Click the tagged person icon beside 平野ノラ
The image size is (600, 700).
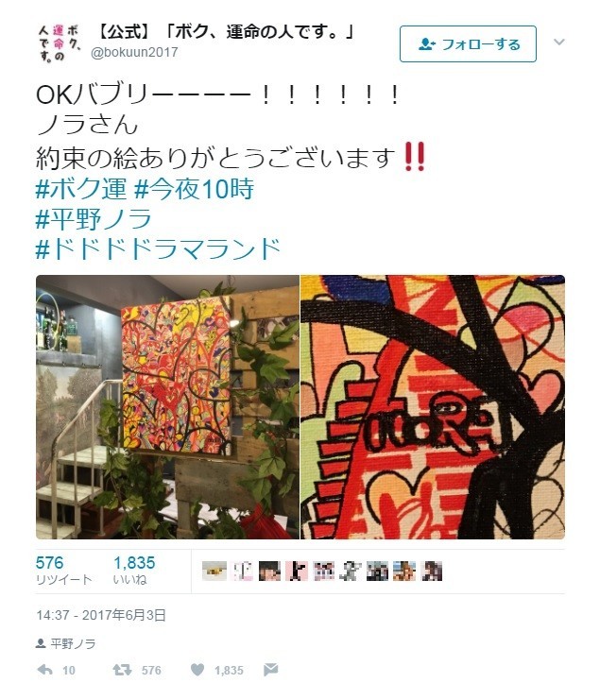click(41, 643)
